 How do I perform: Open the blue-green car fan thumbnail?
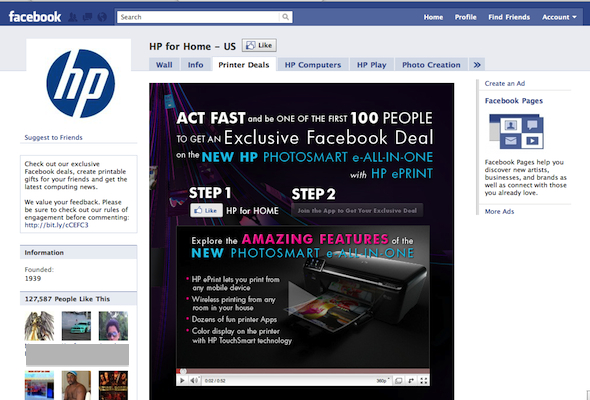pos(76,326)
